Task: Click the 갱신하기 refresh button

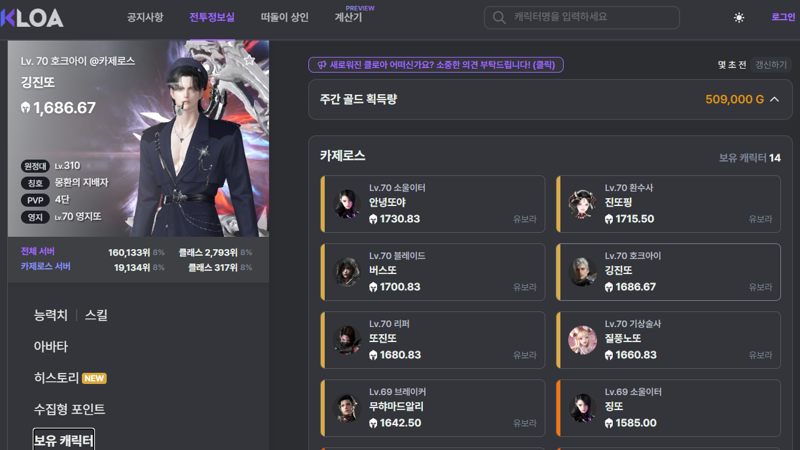Action: [x=771, y=65]
